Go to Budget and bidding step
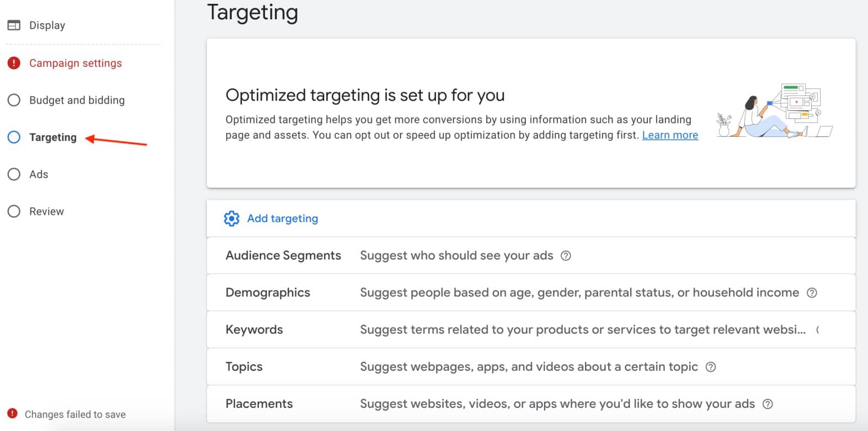 [x=77, y=100]
